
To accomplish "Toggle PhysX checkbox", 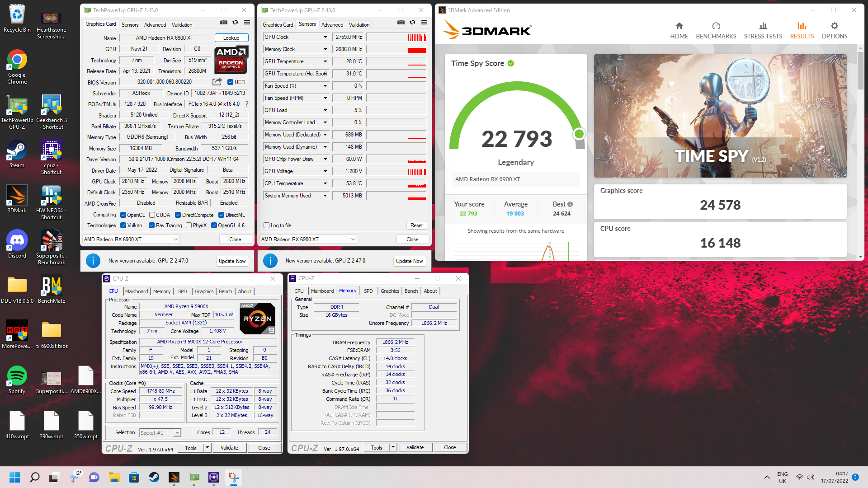I will pos(189,225).
